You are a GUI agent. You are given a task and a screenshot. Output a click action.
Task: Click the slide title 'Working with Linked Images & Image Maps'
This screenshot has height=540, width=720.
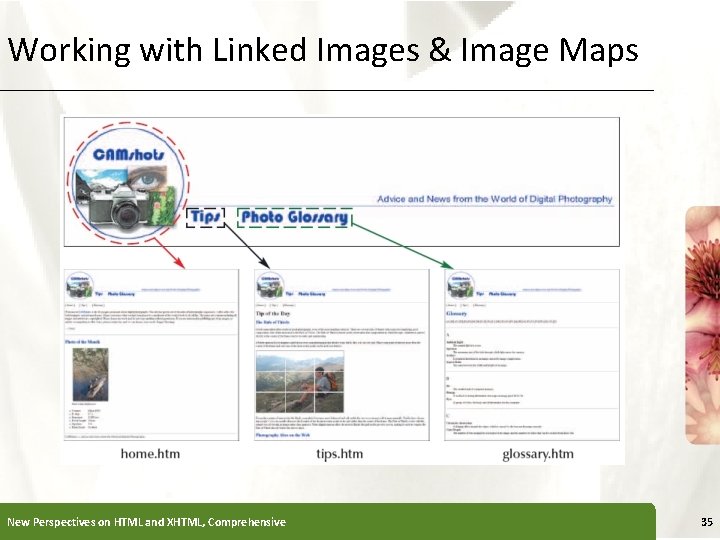tap(323, 50)
